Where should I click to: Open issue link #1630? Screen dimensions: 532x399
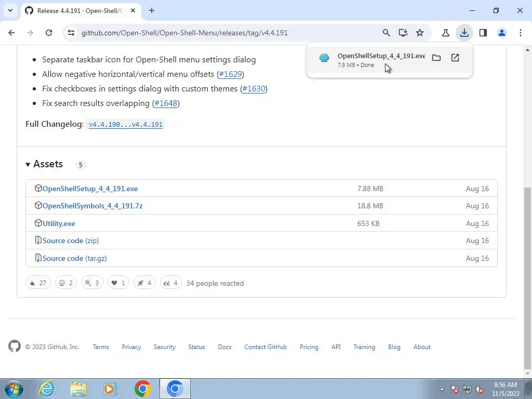pos(254,88)
